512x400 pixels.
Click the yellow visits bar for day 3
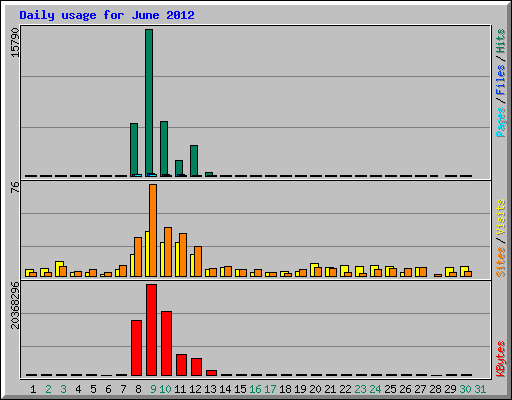[58, 269]
